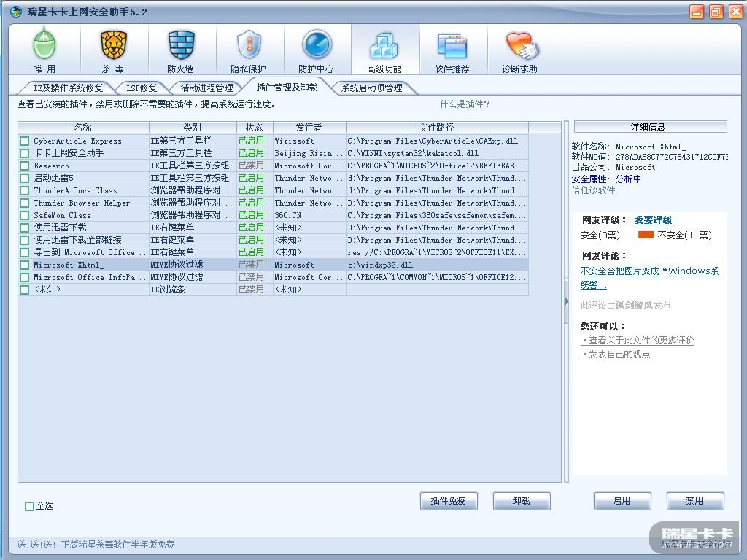Click the 详细信息 panel header

(650, 127)
